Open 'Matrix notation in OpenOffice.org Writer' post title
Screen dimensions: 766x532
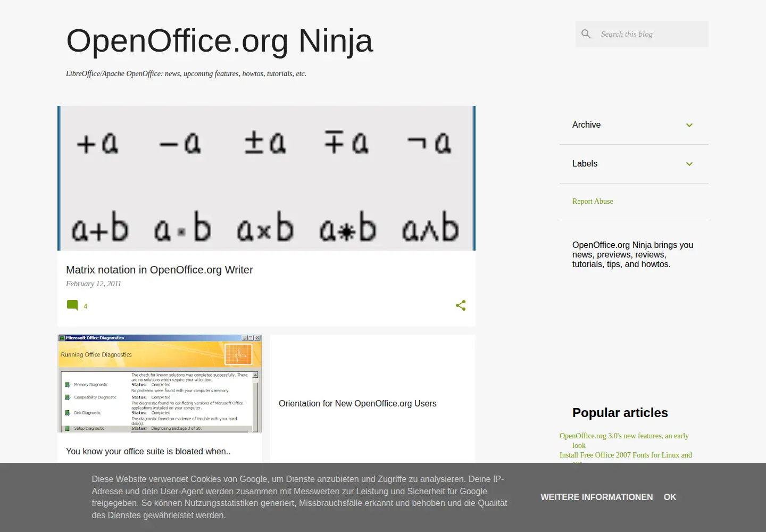point(160,270)
